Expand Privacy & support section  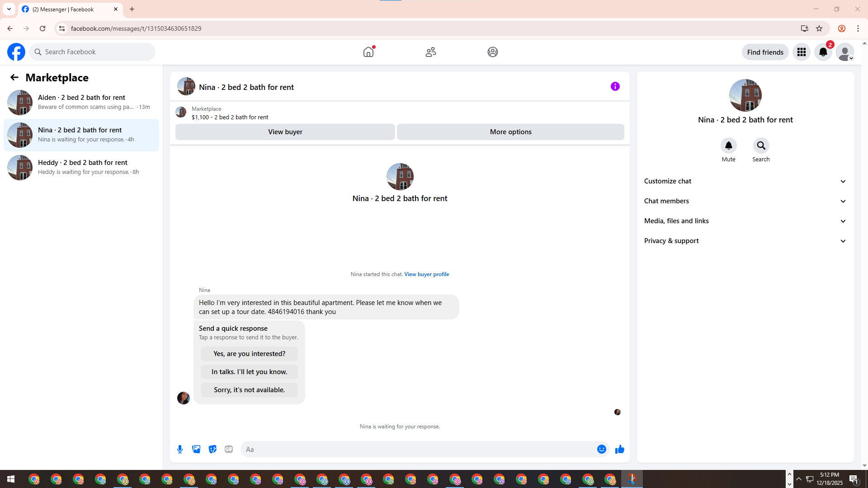[745, 241]
